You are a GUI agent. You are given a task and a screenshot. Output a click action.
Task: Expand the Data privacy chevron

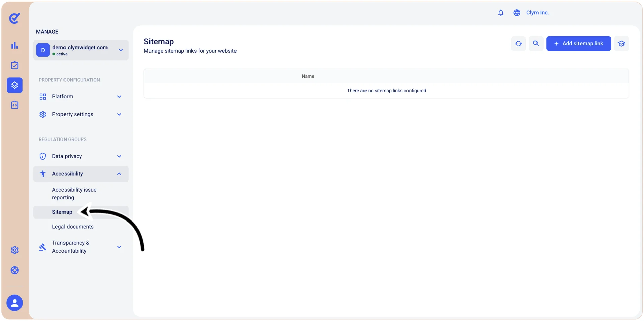point(119,156)
